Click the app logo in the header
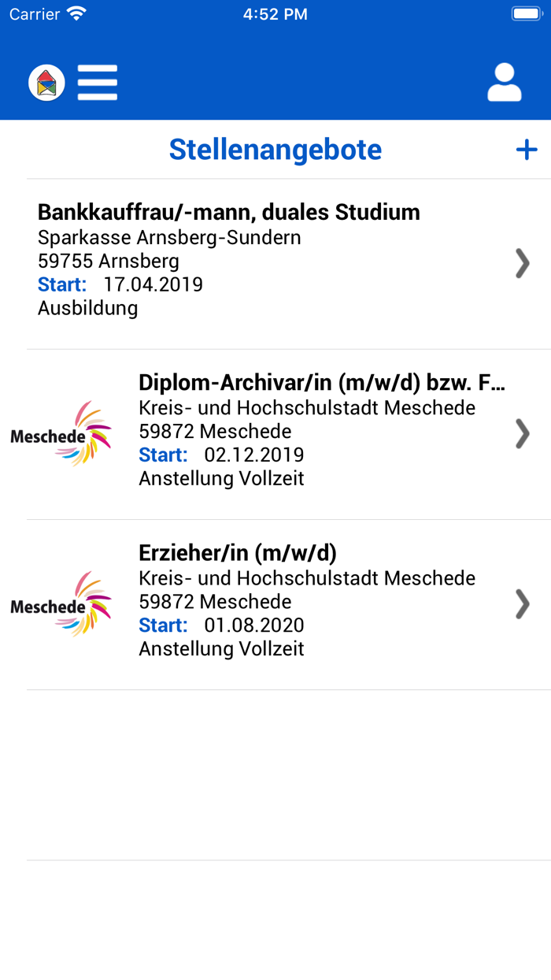 46,82
